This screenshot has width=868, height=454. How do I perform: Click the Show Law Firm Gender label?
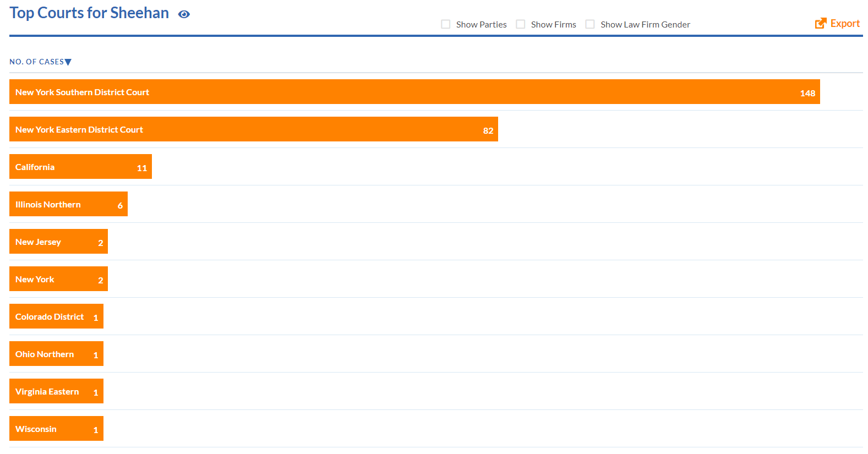pos(646,25)
